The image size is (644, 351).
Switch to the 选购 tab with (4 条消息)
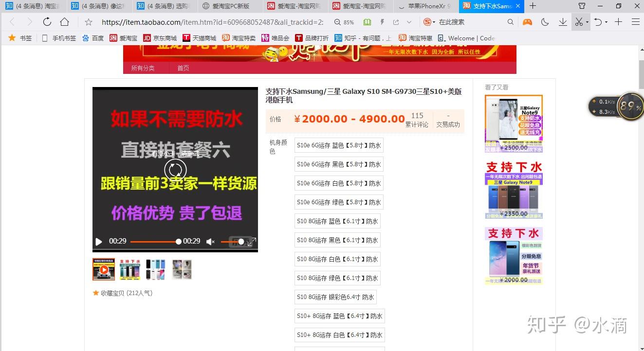tap(165, 6)
